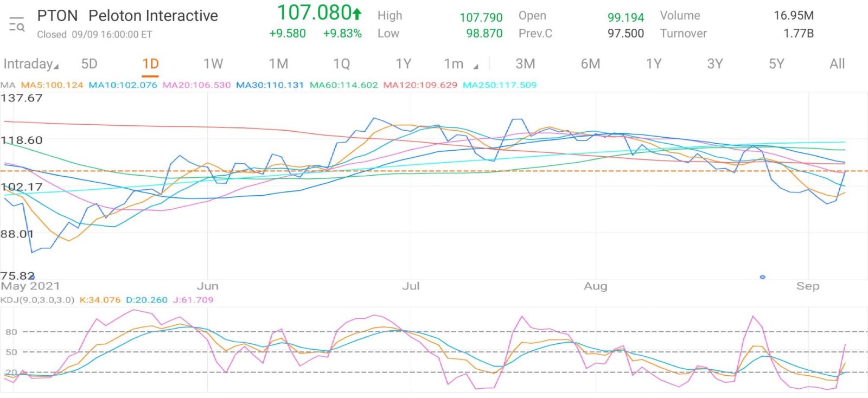Switch to the 1W timeframe tab
Image resolution: width=868 pixels, height=398 pixels.
[x=213, y=64]
